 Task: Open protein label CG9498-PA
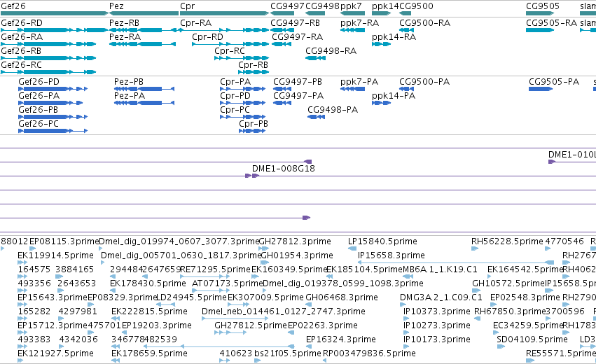[x=333, y=110]
